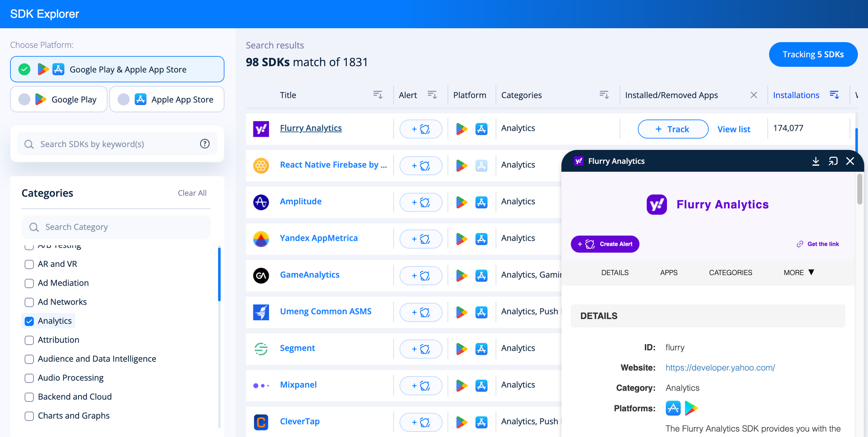
Task: Click the Apple App Store icon on the Amplitude row
Action: (482, 202)
